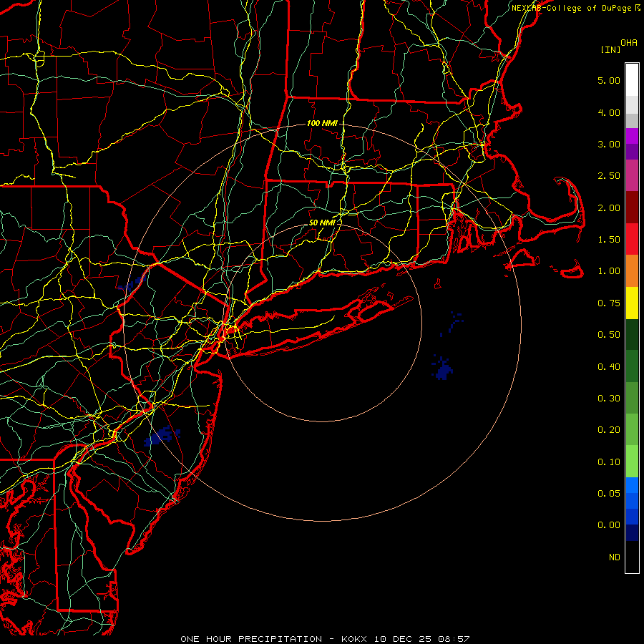Click the white color swatch in the legend
Image resolution: width=644 pixels, height=644 pixels.
(x=632, y=80)
